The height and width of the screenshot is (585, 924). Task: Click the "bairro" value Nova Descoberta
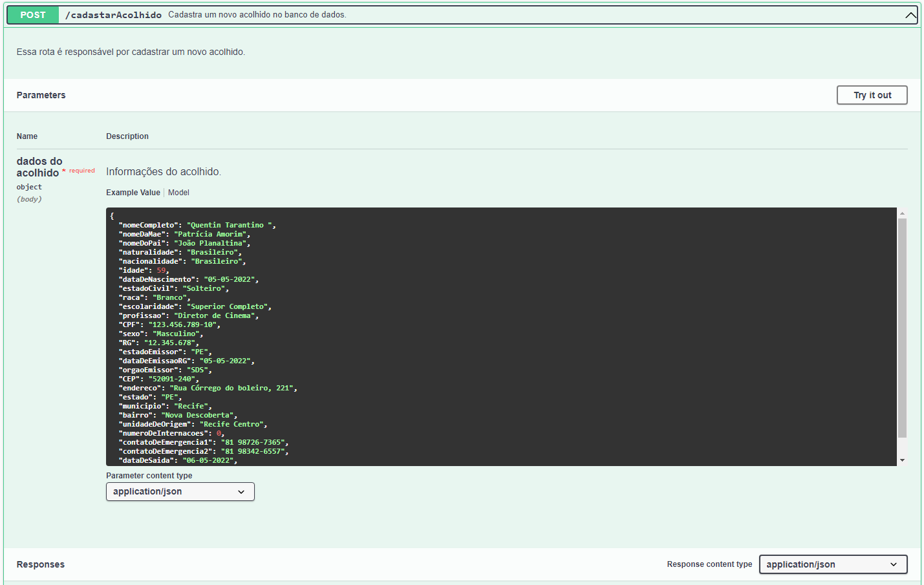coord(197,415)
